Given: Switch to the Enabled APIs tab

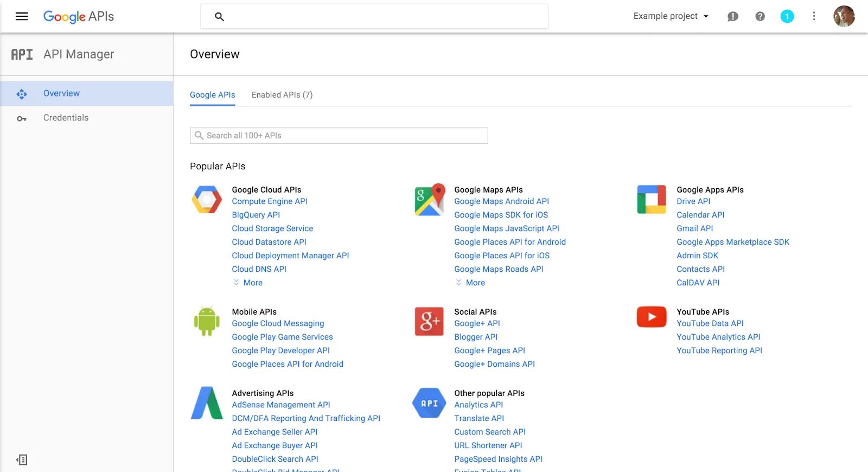Looking at the screenshot, I should coord(282,95).
